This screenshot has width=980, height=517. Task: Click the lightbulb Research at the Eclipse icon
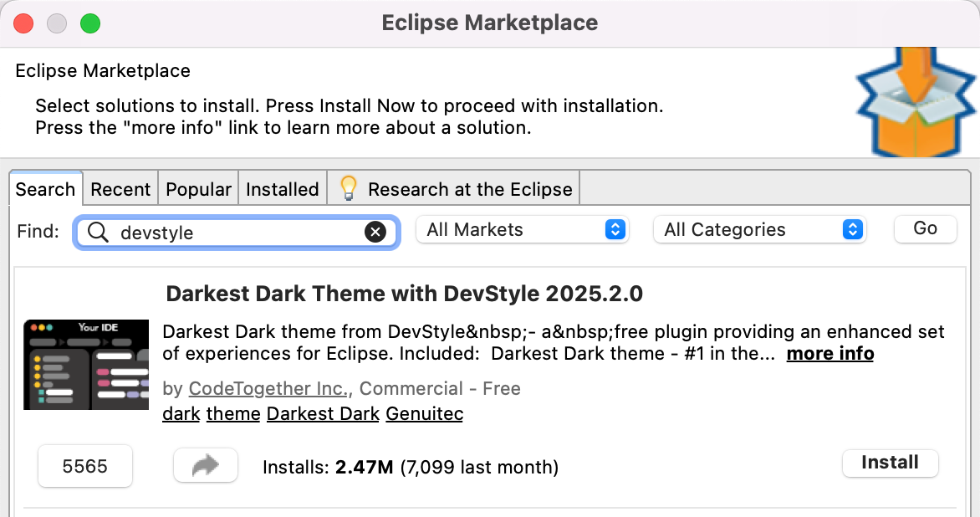[348, 189]
